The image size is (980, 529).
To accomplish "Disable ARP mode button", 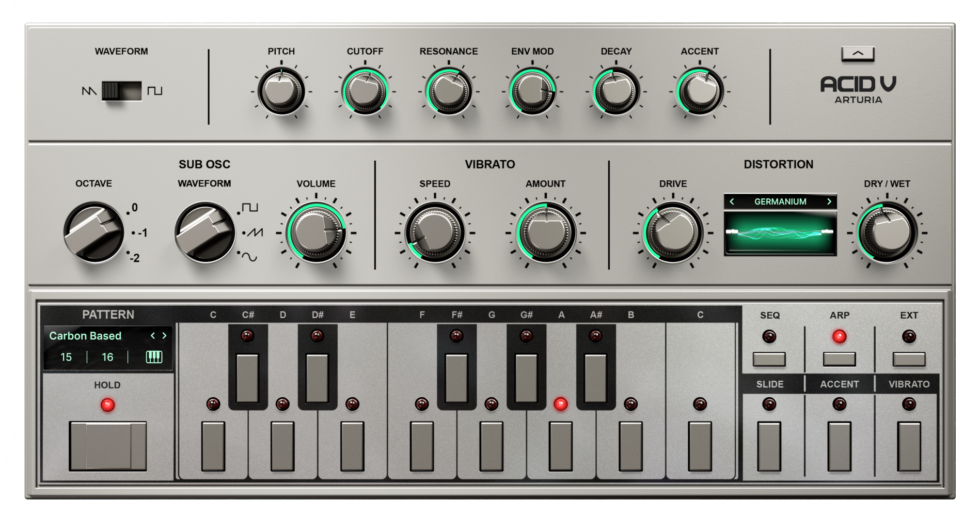I will [x=840, y=359].
